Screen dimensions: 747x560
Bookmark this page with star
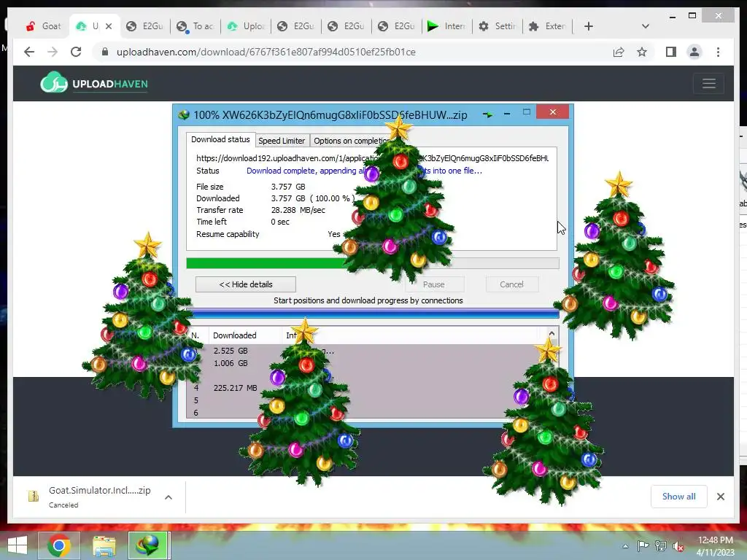[642, 52]
